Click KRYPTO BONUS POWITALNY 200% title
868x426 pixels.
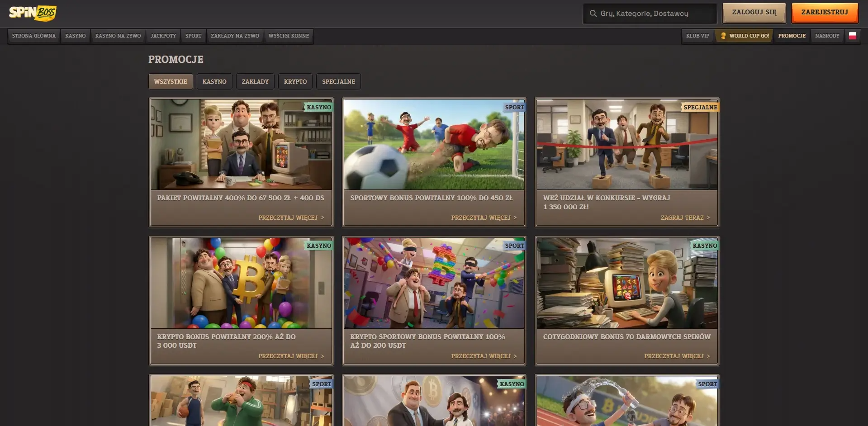(x=226, y=341)
